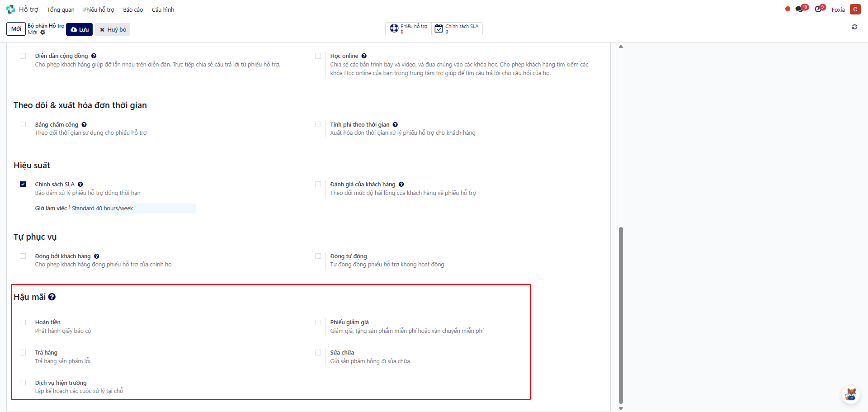The height and width of the screenshot is (412, 868).
Task: Click the user avatar C icon
Action: coord(855,9)
